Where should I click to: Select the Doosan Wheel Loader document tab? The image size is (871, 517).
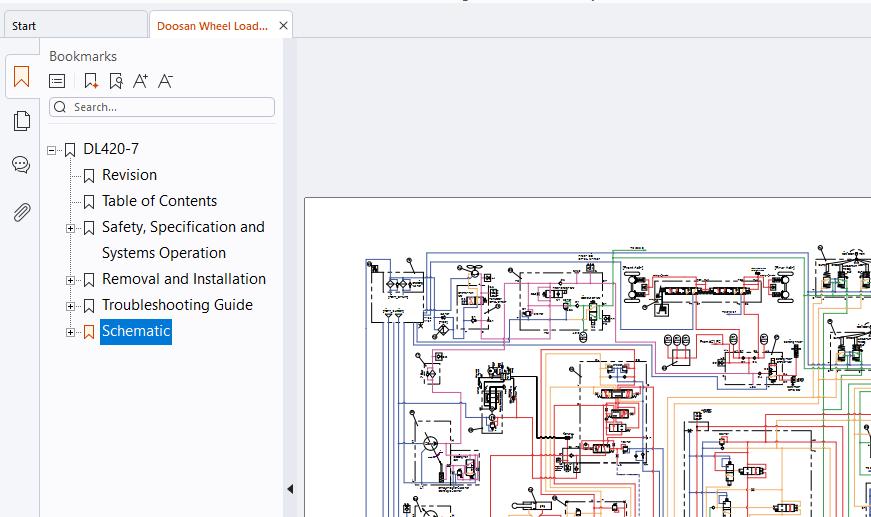click(x=213, y=26)
